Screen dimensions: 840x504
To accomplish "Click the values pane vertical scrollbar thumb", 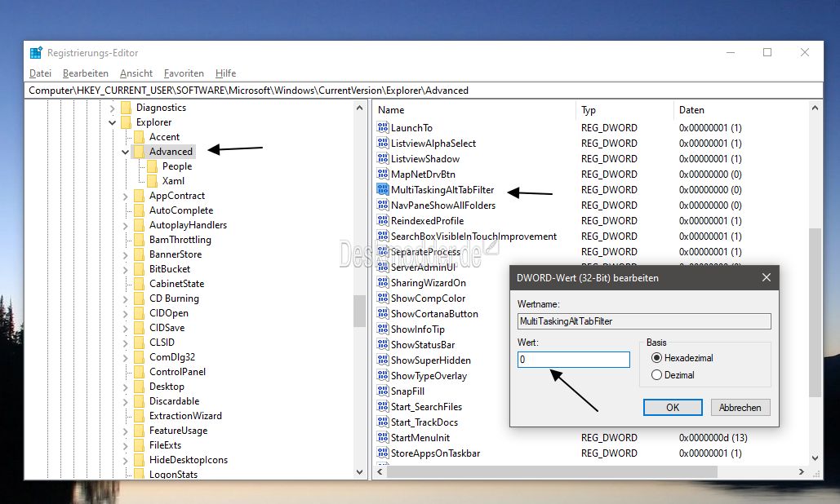I will [x=815, y=312].
